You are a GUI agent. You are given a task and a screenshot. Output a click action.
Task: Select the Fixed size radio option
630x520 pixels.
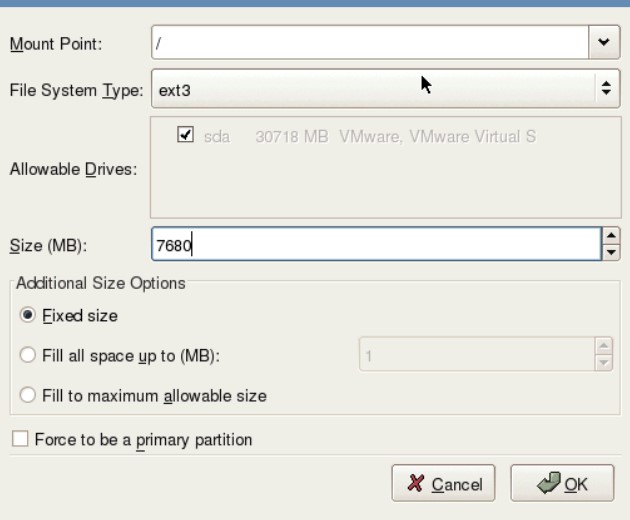tap(28, 315)
